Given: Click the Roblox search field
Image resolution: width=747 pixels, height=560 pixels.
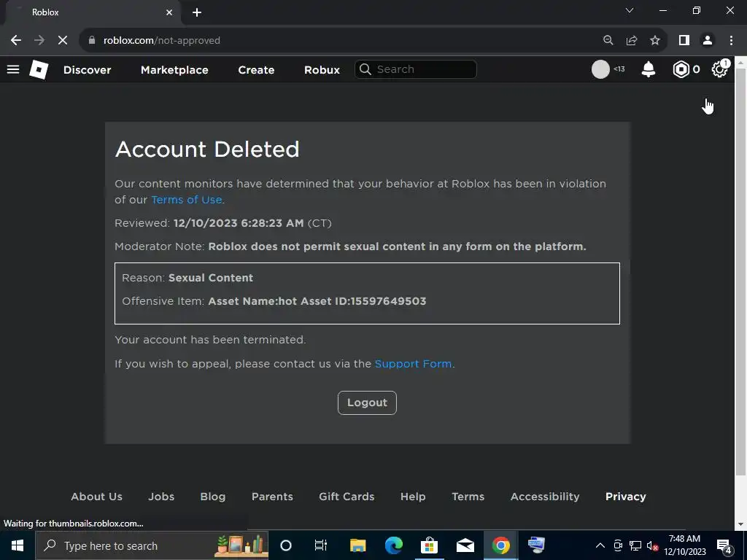Looking at the screenshot, I should point(415,69).
